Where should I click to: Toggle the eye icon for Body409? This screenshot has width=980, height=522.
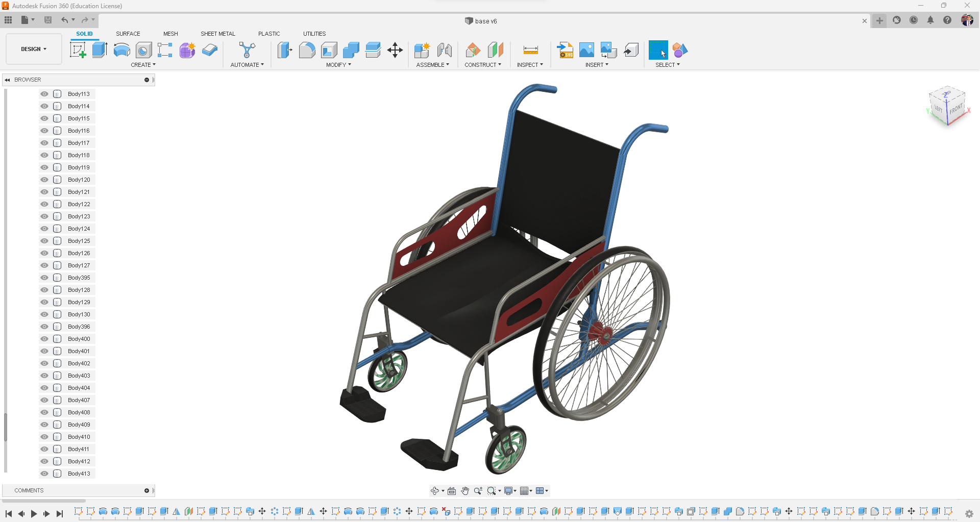click(x=44, y=425)
